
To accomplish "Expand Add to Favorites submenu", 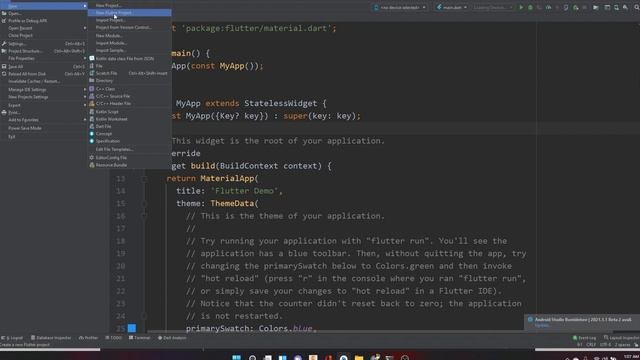I will [44, 120].
